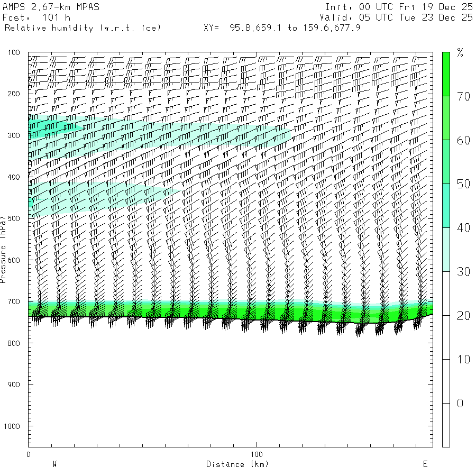Click the 400 hPa pressure axis label
This screenshot has height=476, width=476.
pyautogui.click(x=14, y=177)
